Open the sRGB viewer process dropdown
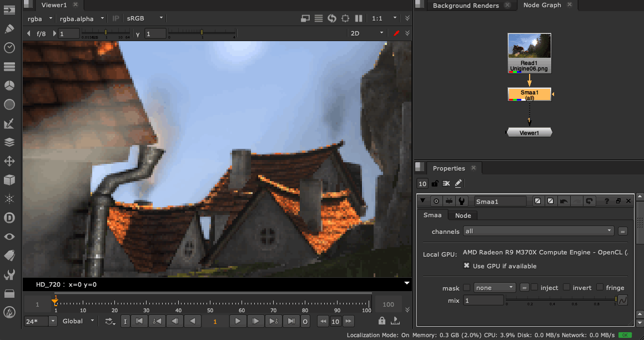Image resolution: width=644 pixels, height=340 pixels. tap(145, 18)
